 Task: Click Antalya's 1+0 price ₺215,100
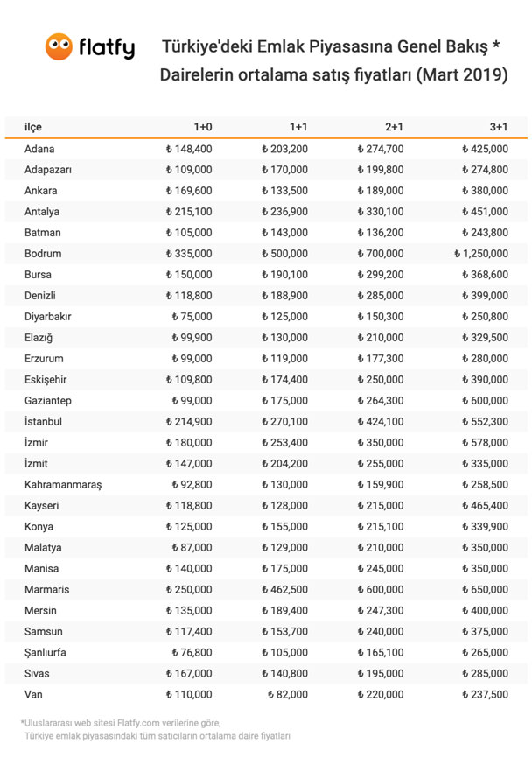(x=189, y=211)
